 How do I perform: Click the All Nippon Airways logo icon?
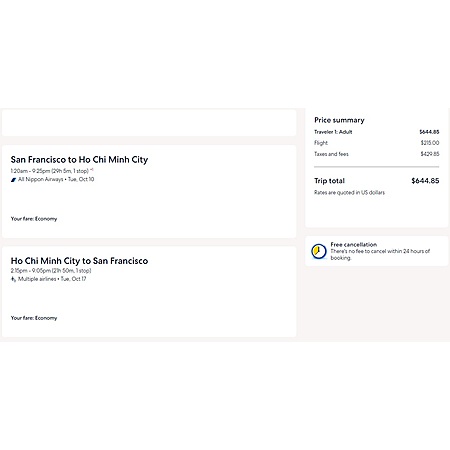coord(13,180)
